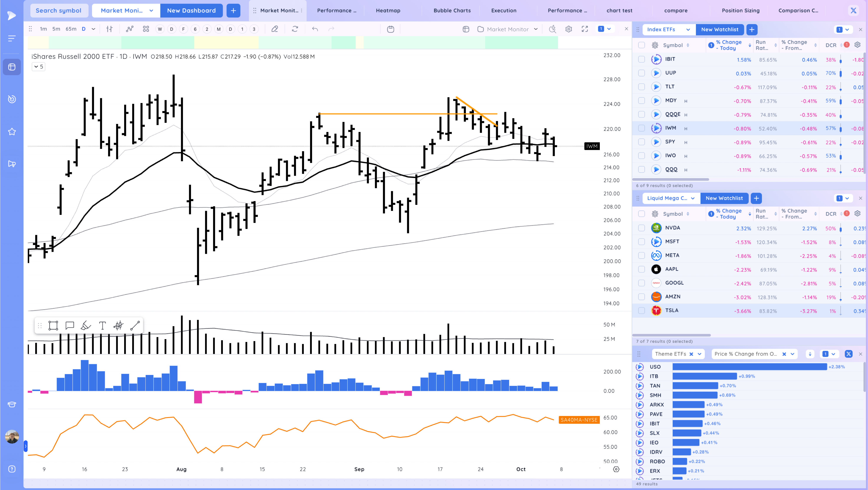The width and height of the screenshot is (868, 490).
Task: Click New Watchlist beside Index ETFs
Action: [x=719, y=30]
